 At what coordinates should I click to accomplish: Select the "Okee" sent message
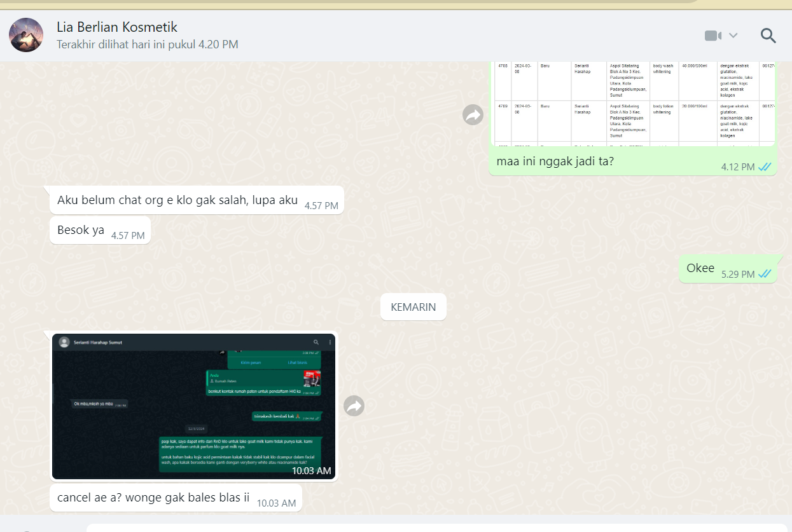pos(700,268)
